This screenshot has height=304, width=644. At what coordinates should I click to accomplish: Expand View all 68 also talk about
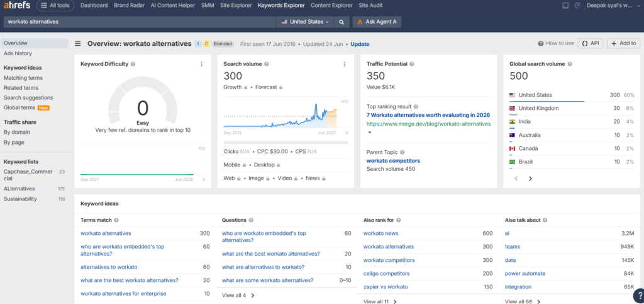522,301
